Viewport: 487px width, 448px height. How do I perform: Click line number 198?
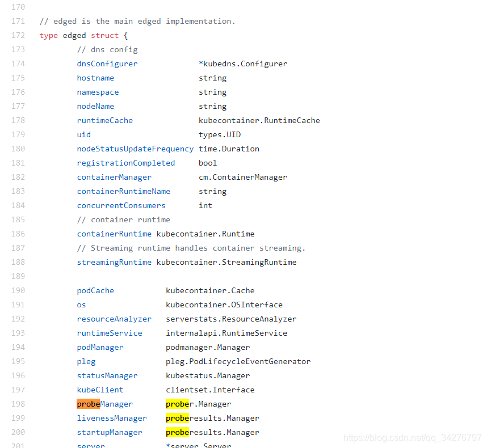[18, 404]
